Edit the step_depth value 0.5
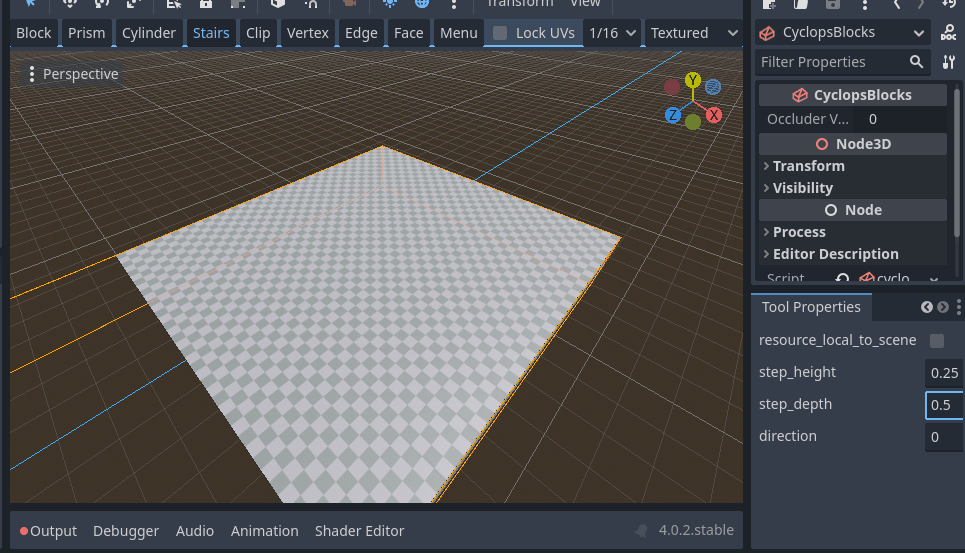 tap(945, 405)
